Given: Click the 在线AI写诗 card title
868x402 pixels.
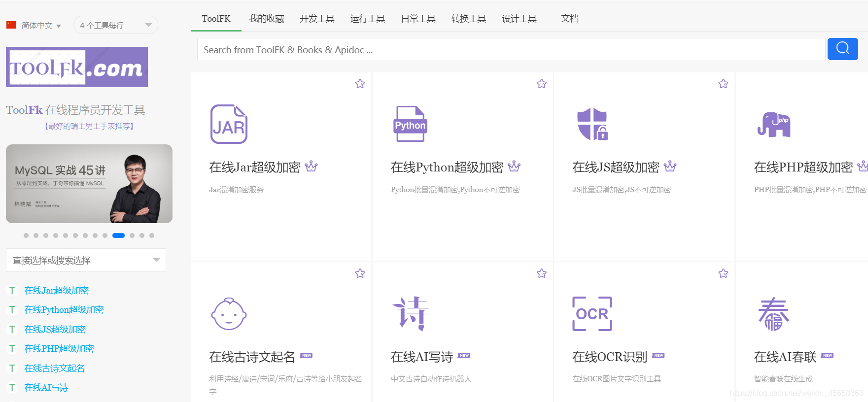Looking at the screenshot, I should tap(422, 357).
